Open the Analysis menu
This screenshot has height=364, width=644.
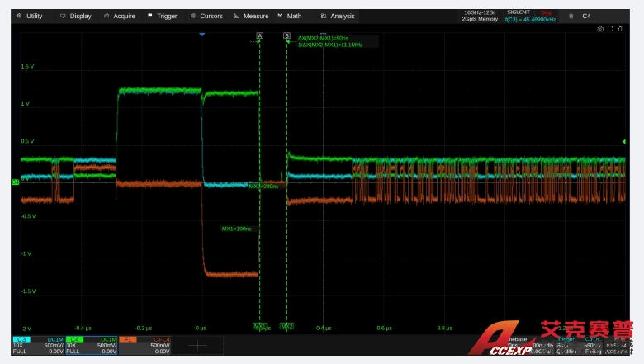pos(338,16)
